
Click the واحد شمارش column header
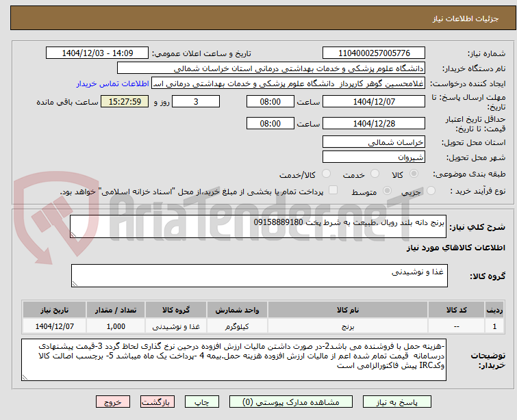pos(237,310)
